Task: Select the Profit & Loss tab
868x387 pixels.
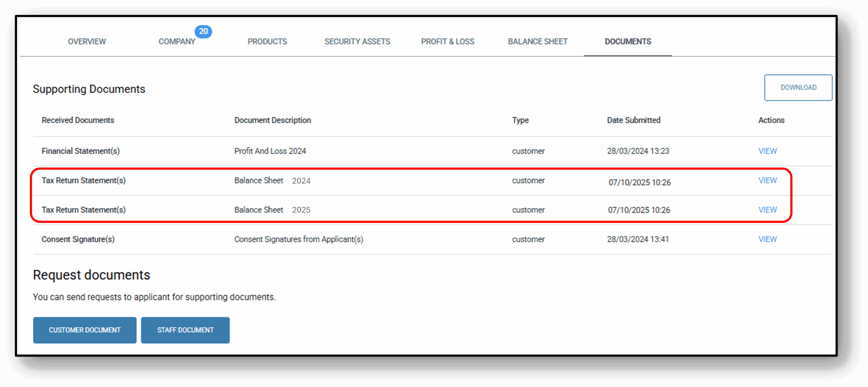Action: point(448,41)
